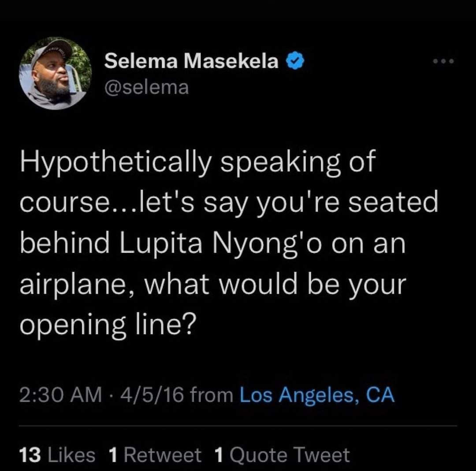Viewport: 476px width, 471px height.
Task: Click the words "Quote Tweet" label
Action: coord(289,455)
